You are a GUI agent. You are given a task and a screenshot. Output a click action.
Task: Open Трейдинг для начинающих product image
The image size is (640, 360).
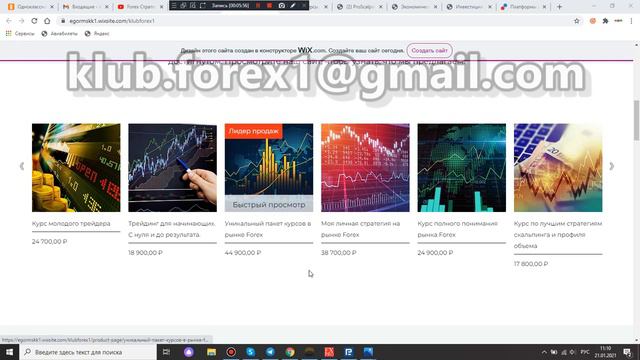coord(173,168)
